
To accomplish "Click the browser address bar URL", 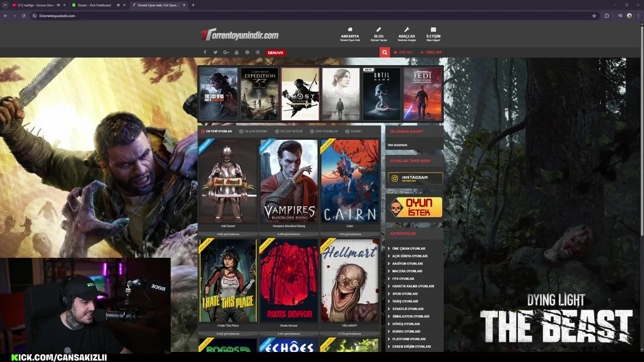I will click(x=57, y=16).
